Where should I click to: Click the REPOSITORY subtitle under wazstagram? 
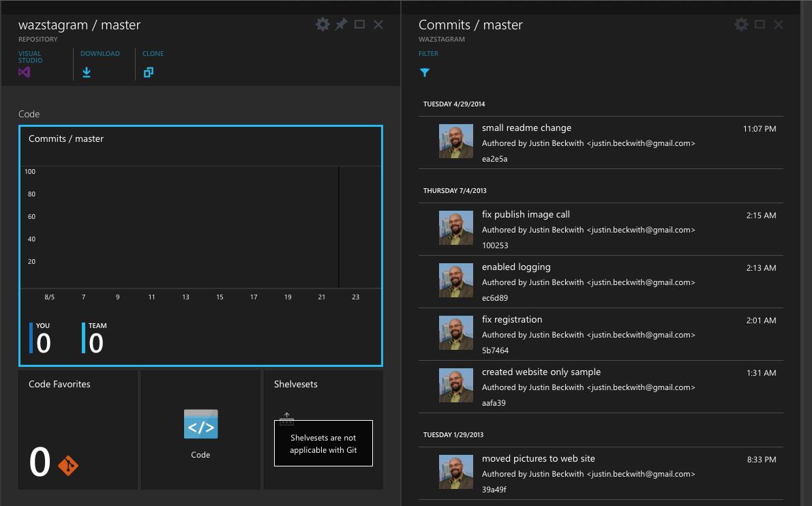click(x=37, y=40)
